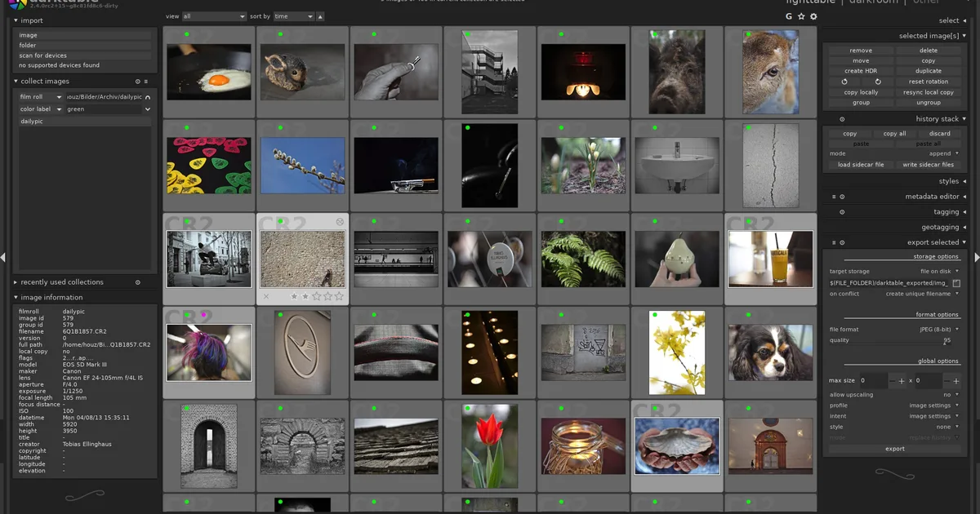Click minus on max size width

tap(892, 381)
